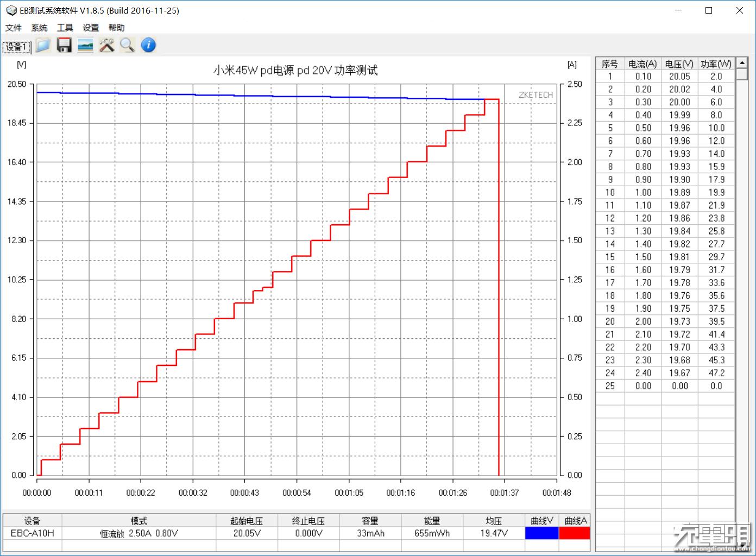Image resolution: width=756 pixels, height=556 pixels.
Task: Open the hammer and wrench tools icon
Action: pos(106,45)
